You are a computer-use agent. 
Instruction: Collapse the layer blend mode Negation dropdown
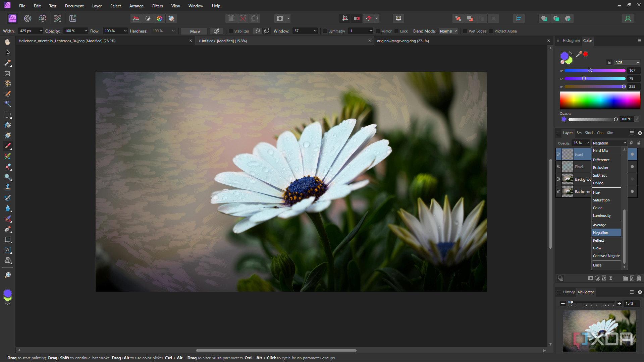pyautogui.click(x=609, y=143)
